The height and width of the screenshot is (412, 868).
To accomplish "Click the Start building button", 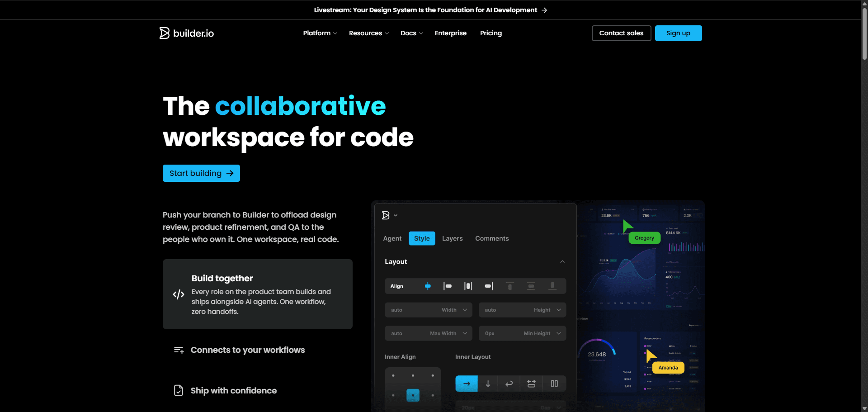I will pyautogui.click(x=201, y=173).
